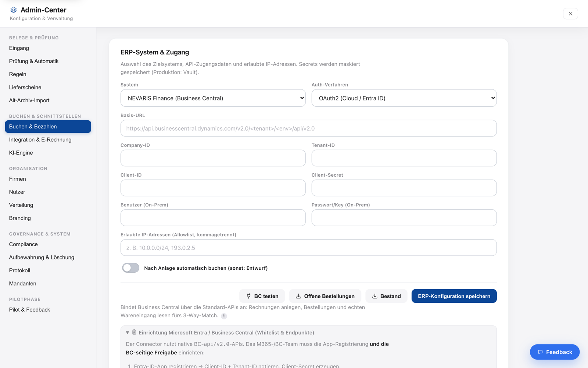Open Integration & E-Rechnung
Screen dimensions: 588x368
48,140
